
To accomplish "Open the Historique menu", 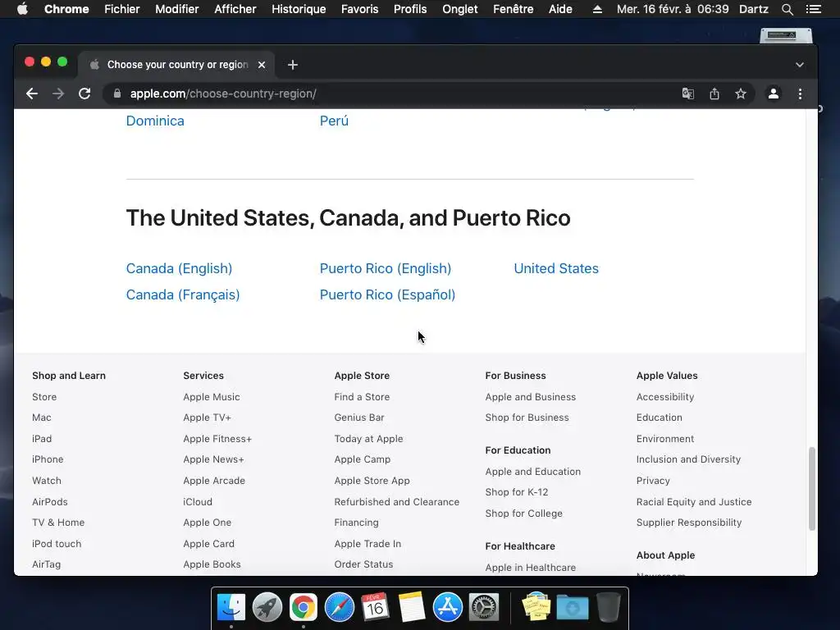I will click(x=299, y=9).
